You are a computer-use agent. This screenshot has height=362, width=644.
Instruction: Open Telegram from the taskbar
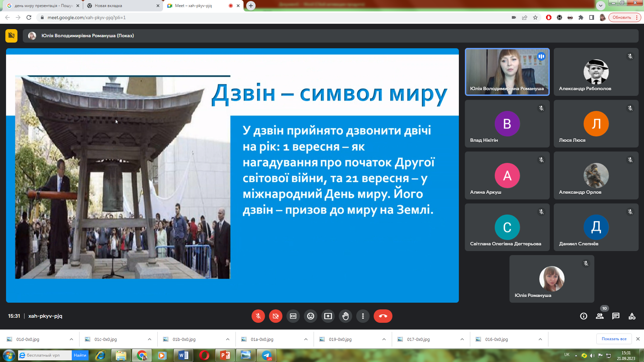tap(267, 355)
